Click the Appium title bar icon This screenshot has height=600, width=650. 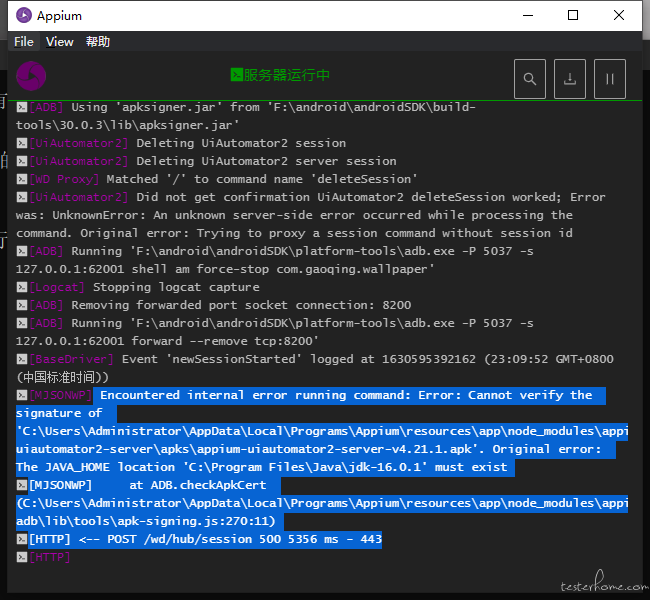point(24,15)
